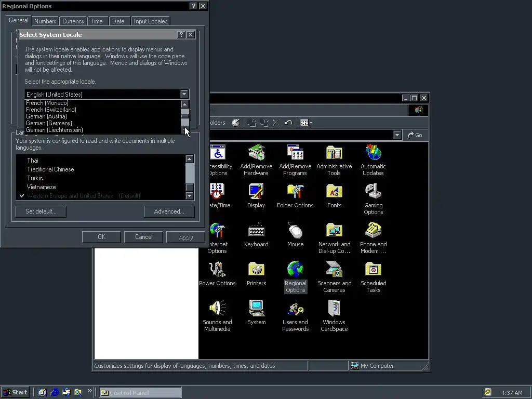Open Phone and Modem options
This screenshot has height=399, width=532.
tap(373, 238)
